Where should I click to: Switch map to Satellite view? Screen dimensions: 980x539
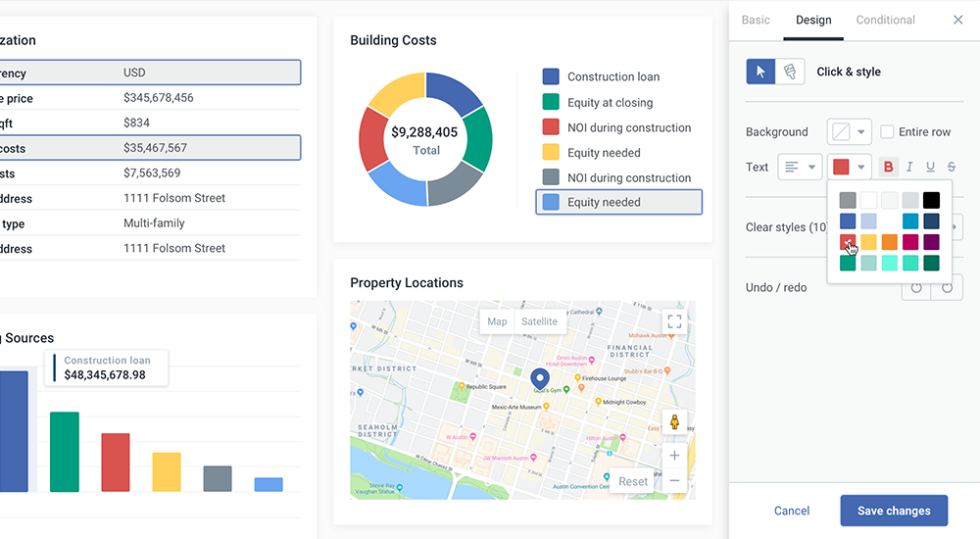[x=539, y=321]
